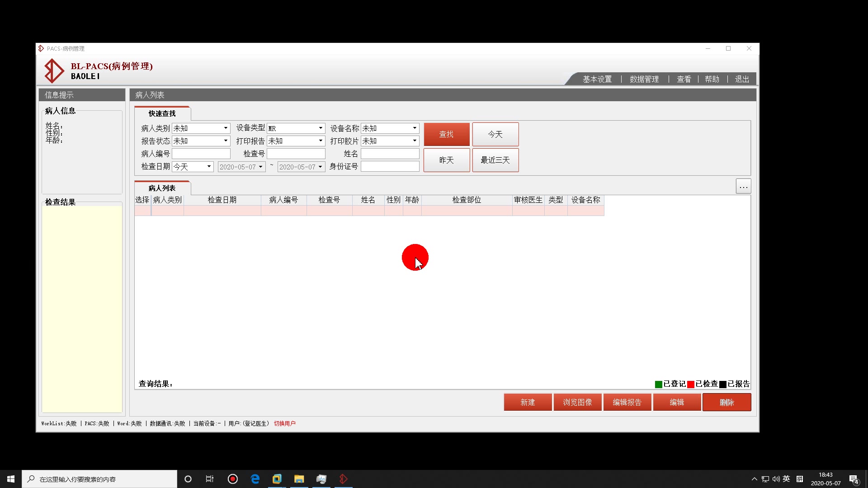Open extra options via the ellipsis icon
The width and height of the screenshot is (868, 488).
tap(743, 186)
